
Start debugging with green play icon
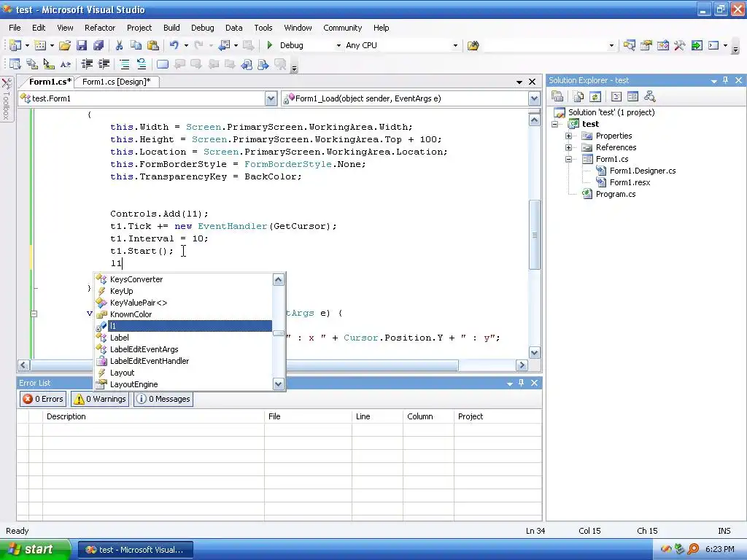tap(270, 45)
